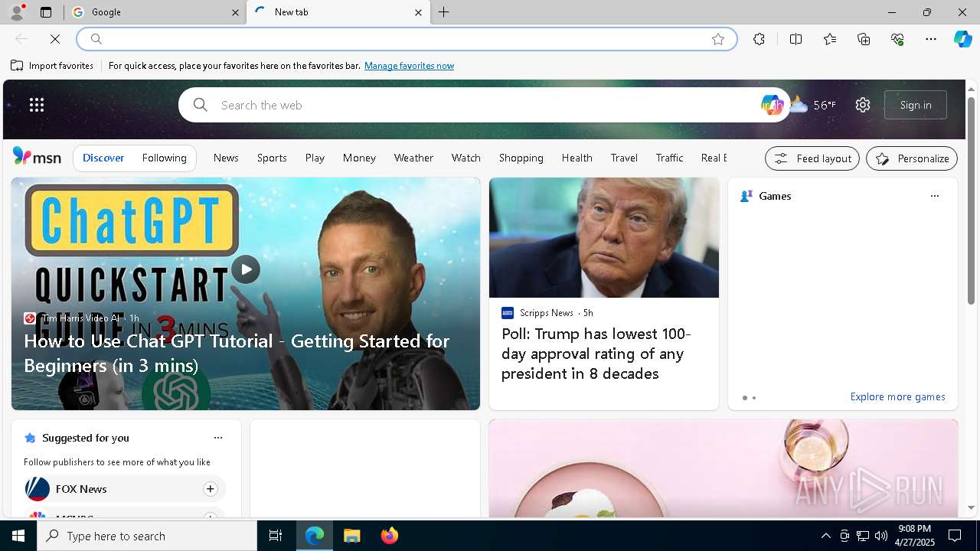Open the Traffic category
980x551 pixels.
tap(669, 158)
